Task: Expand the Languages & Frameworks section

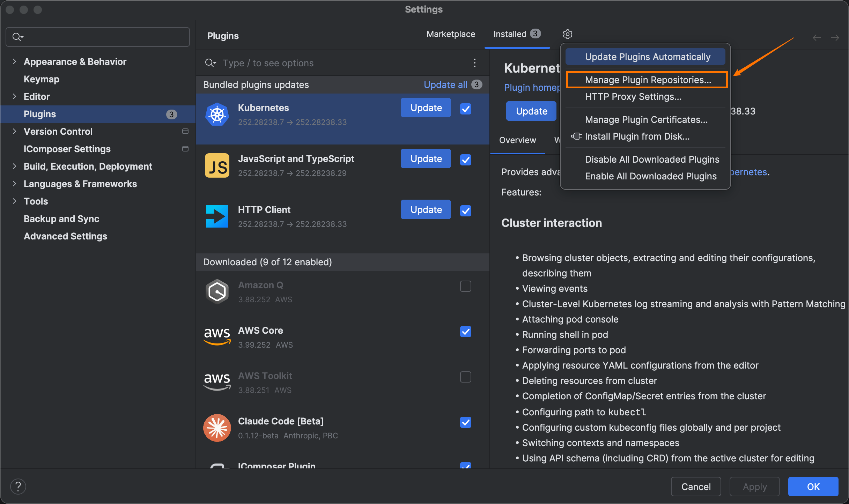Action: pyautogui.click(x=14, y=184)
